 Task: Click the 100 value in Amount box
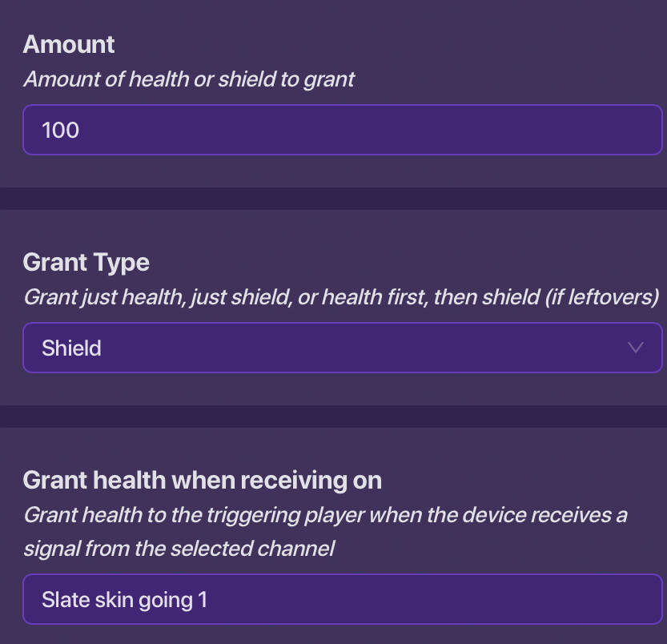pos(60,130)
